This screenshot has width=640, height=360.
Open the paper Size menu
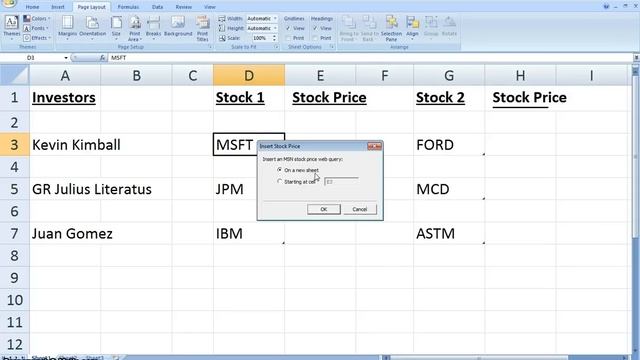[x=116, y=27]
